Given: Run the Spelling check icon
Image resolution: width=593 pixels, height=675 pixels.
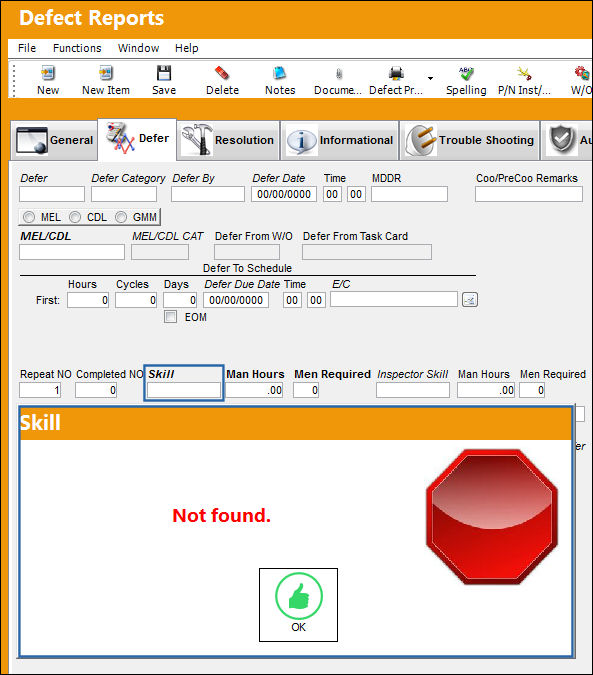Looking at the screenshot, I should 466,73.
